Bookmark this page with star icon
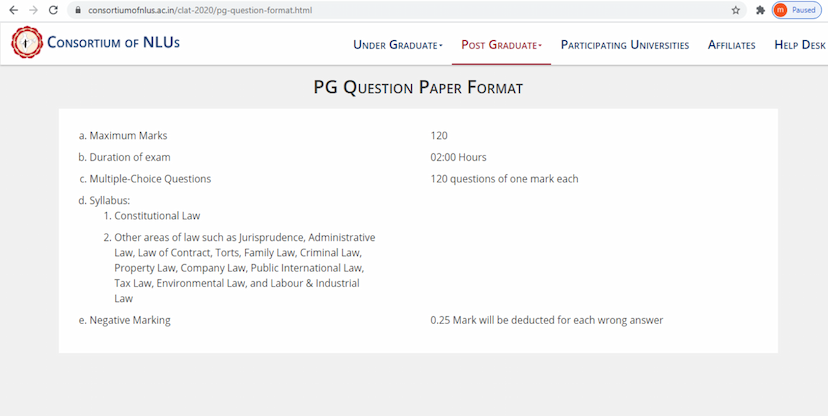Image resolution: width=828 pixels, height=416 pixels. click(736, 10)
